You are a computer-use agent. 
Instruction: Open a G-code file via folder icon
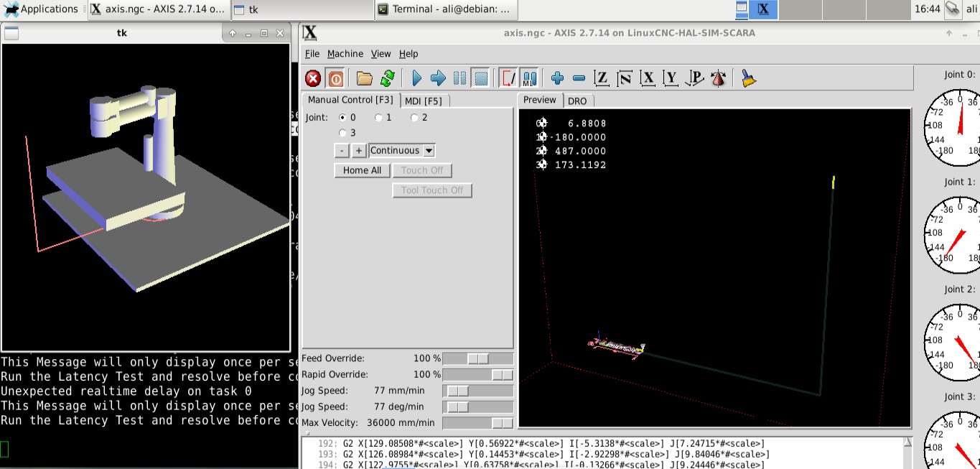tap(365, 78)
